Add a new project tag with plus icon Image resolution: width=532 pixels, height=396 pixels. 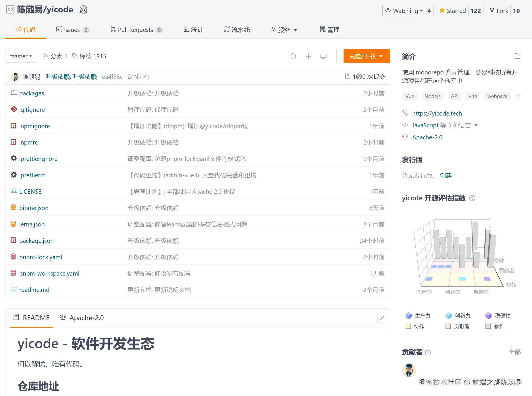click(x=518, y=96)
